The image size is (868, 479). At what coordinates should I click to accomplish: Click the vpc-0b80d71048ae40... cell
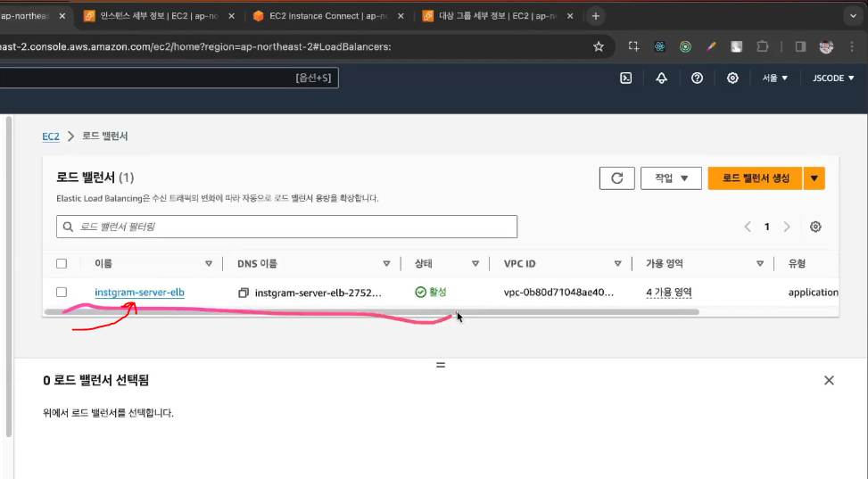[558, 293]
